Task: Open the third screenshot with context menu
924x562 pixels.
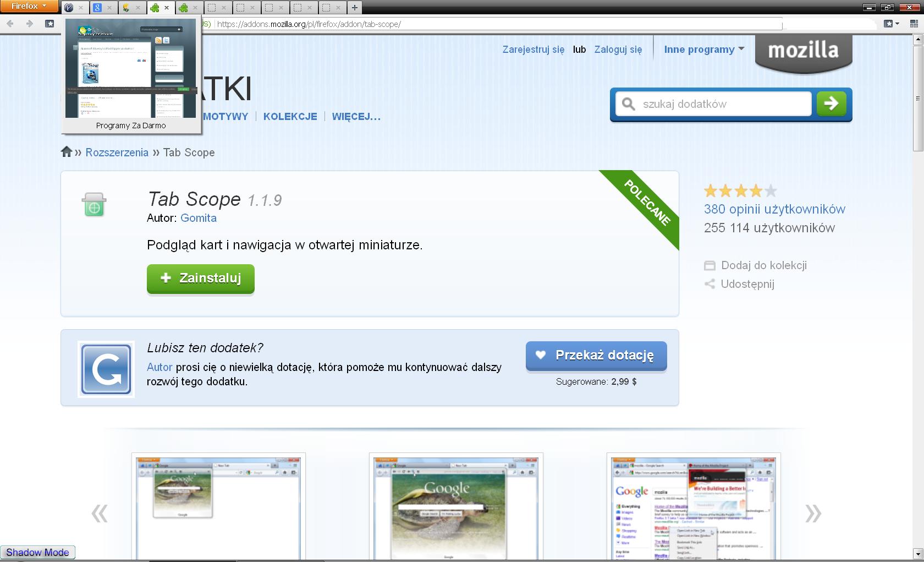Action: click(694, 507)
